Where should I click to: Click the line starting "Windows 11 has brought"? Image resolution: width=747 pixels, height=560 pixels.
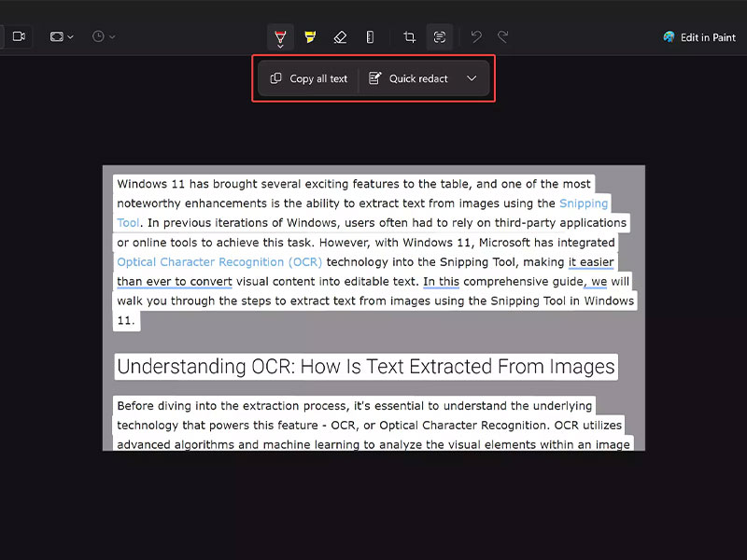(354, 184)
